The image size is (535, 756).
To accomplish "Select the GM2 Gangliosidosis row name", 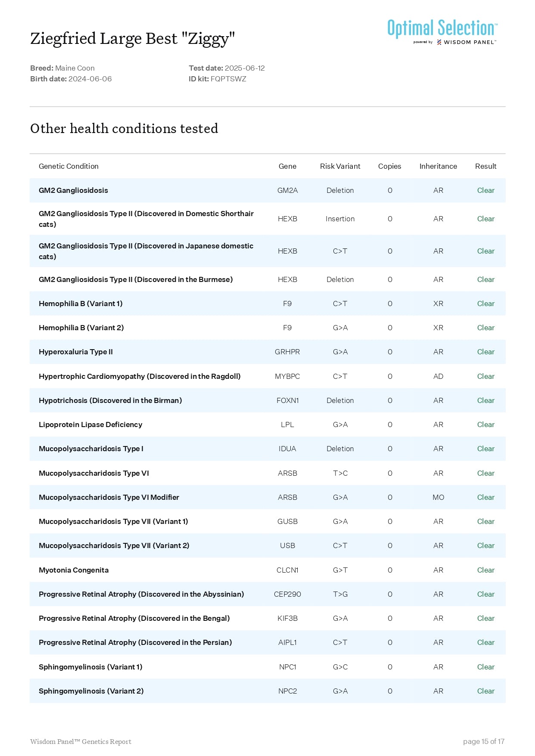I will click(73, 190).
